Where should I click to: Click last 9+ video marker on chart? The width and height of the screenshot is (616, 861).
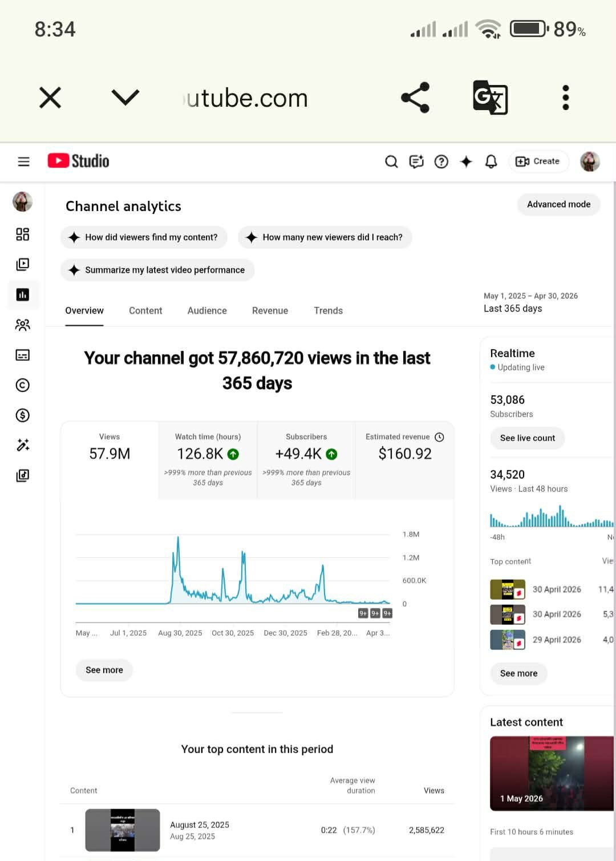387,613
